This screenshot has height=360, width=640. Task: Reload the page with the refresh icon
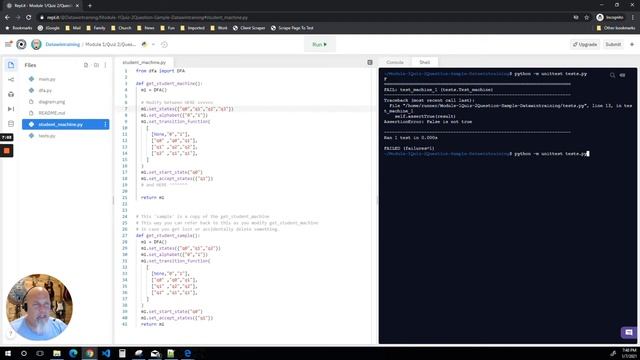coord(29,18)
